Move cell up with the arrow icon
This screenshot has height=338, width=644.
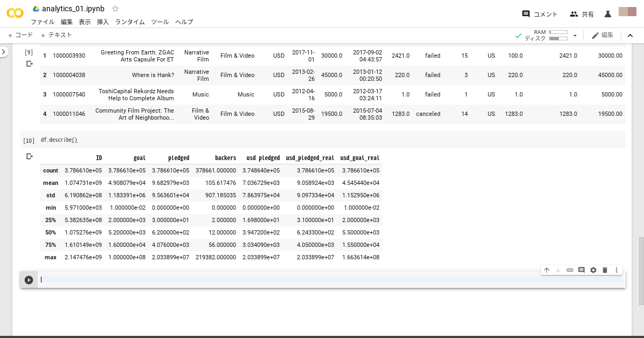click(x=546, y=270)
